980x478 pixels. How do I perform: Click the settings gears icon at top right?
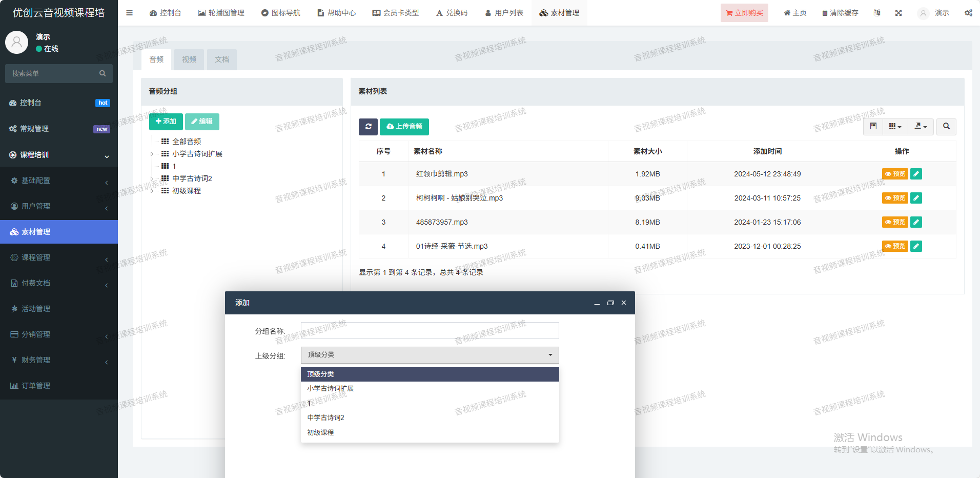click(968, 13)
